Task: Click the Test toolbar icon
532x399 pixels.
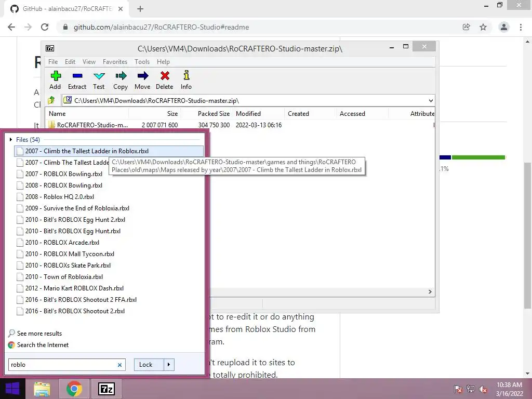Action: (x=99, y=76)
